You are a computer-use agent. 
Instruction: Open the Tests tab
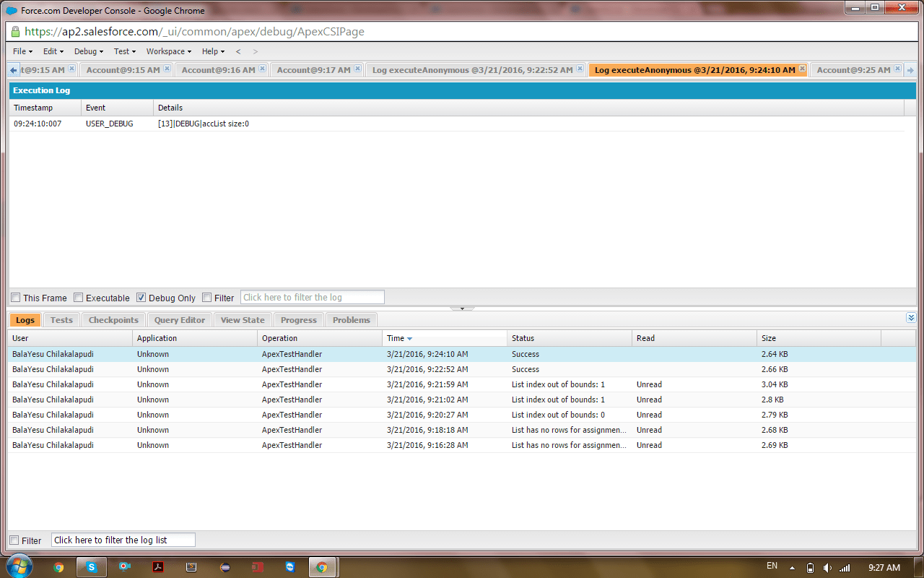61,320
